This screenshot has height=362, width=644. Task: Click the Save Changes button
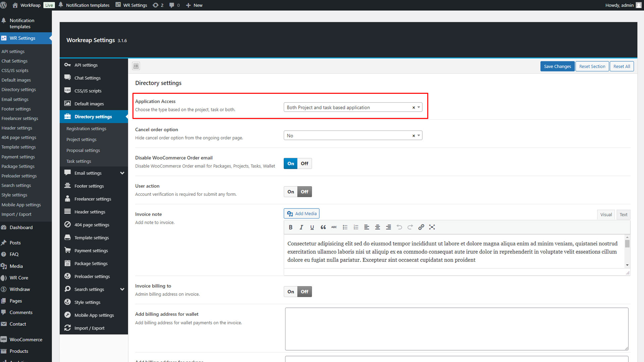point(557,66)
